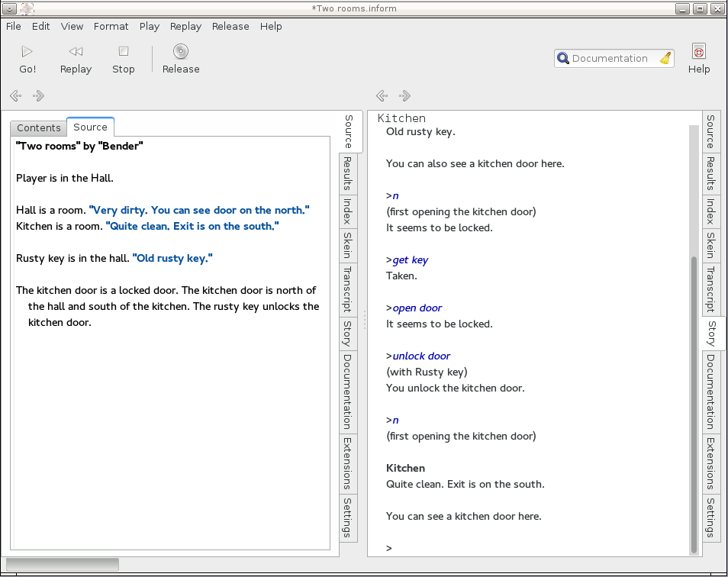The height and width of the screenshot is (577, 728).
Task: Clear the Documentation search with broom icon
Action: (665, 59)
